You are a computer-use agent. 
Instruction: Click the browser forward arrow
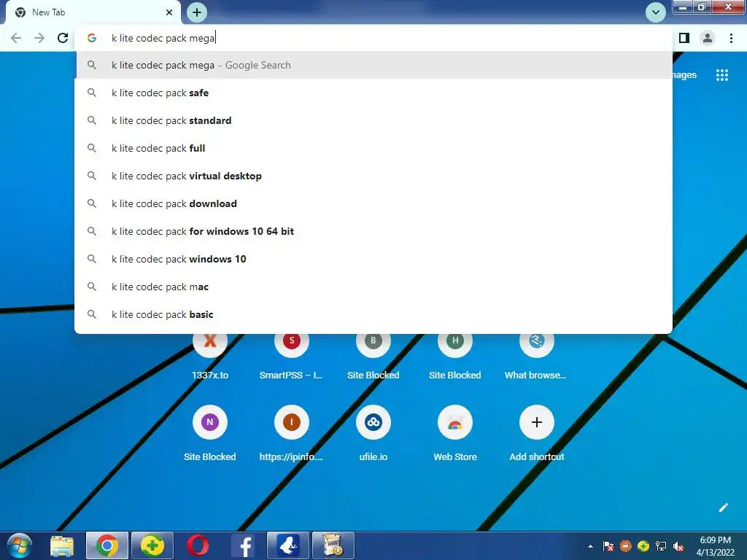[39, 38]
